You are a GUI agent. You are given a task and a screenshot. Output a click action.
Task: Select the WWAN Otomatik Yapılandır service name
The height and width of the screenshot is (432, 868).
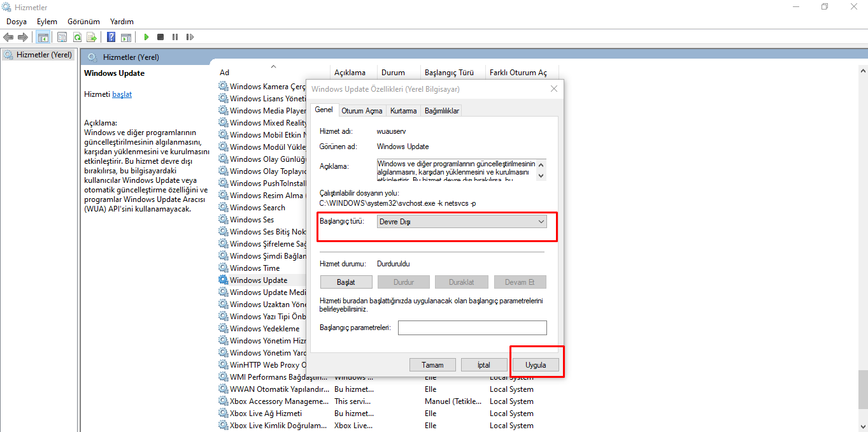(280, 389)
